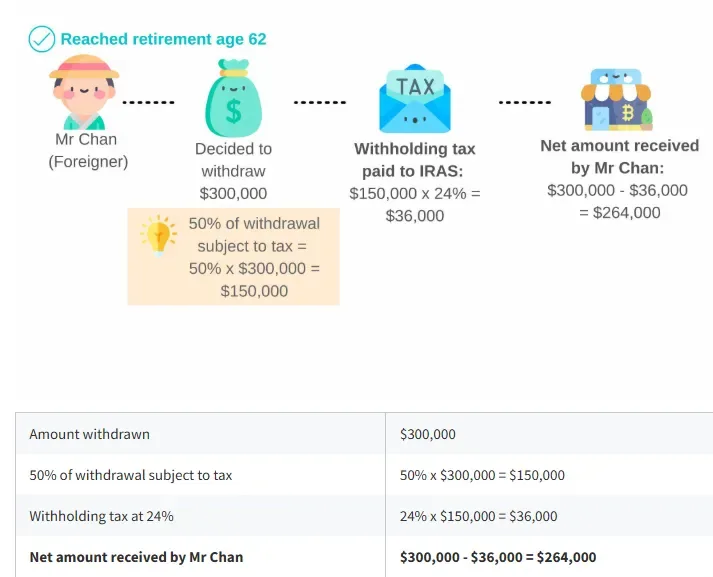Image resolution: width=713 pixels, height=577 pixels.
Task: Click the blue TAX envelope icon
Action: (415, 99)
